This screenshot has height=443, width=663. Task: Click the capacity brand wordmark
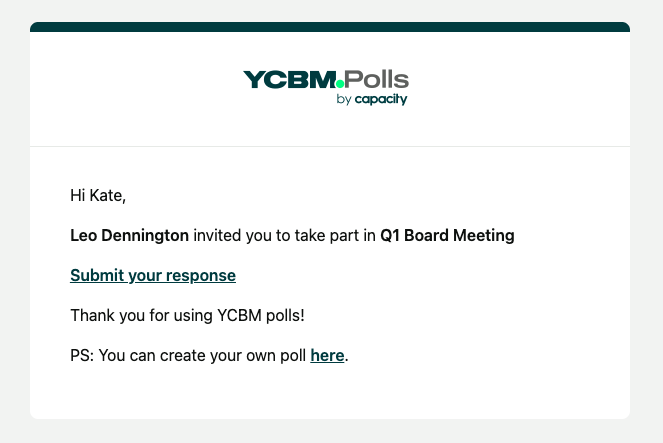coord(381,100)
